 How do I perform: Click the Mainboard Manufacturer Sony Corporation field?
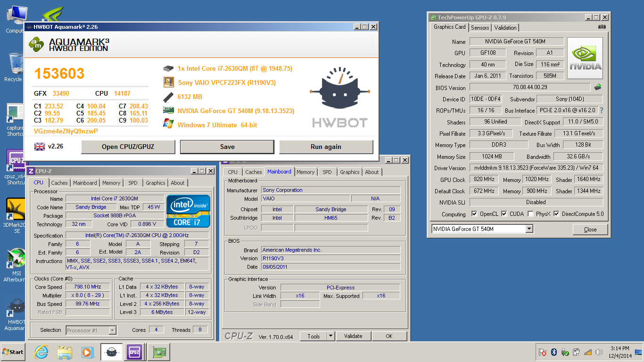point(330,190)
